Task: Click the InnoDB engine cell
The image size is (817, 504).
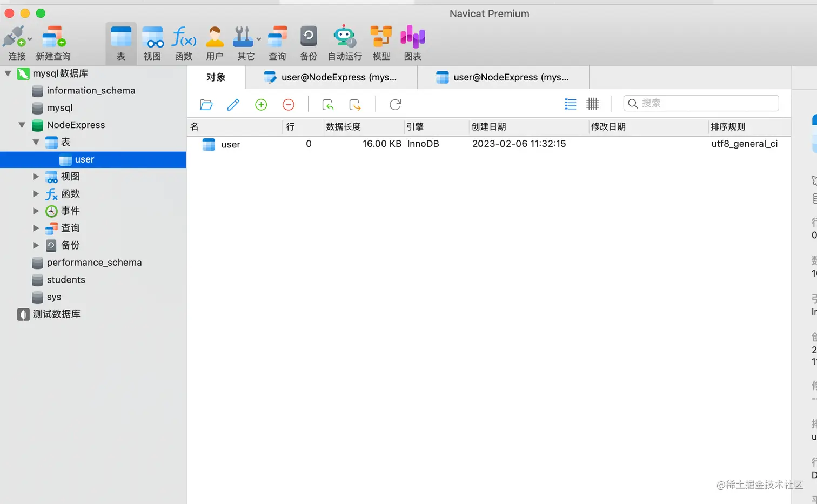Action: (x=423, y=144)
